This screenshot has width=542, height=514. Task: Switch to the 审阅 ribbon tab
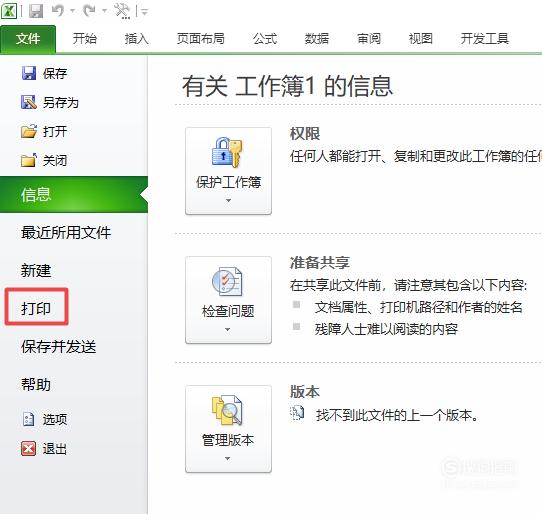coord(369,38)
